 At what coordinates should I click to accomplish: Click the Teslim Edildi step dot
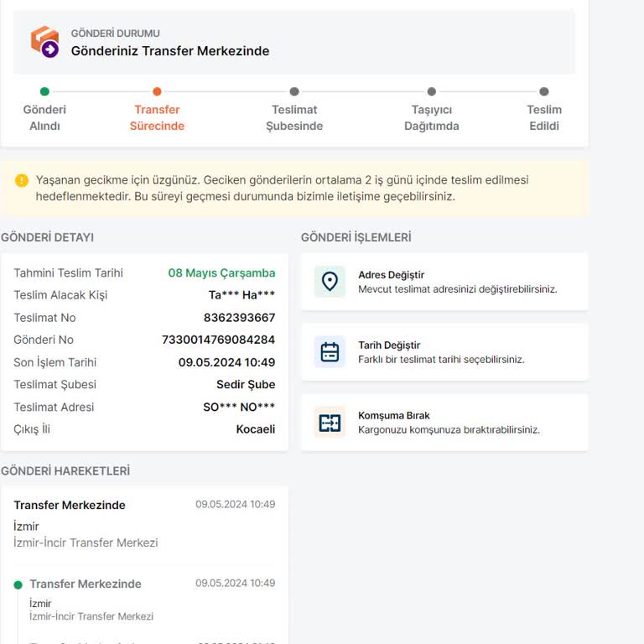544,92
